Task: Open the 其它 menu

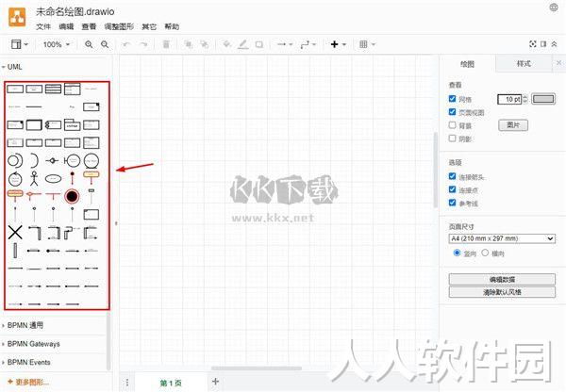Action: [x=149, y=26]
